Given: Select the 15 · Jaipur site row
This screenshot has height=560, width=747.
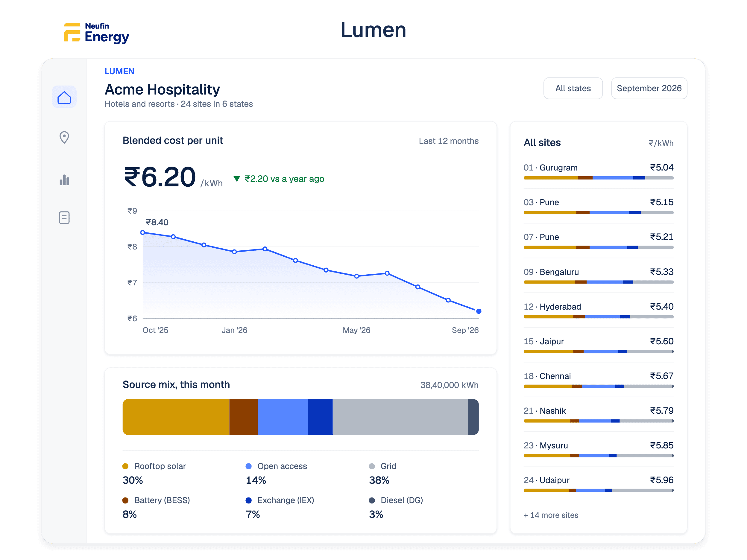Looking at the screenshot, I should [x=599, y=346].
